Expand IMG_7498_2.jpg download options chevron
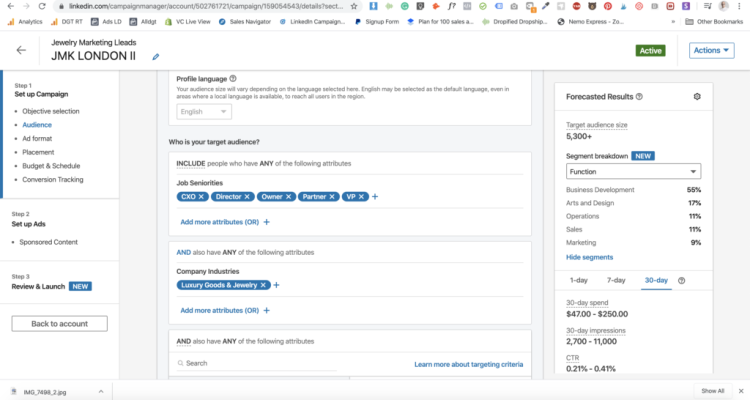750x400 pixels. 101,391
